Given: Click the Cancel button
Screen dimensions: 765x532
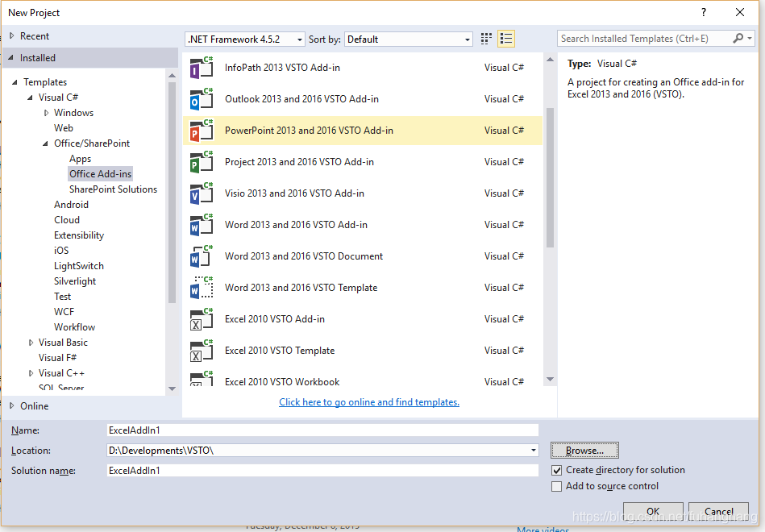Looking at the screenshot, I should tap(718, 512).
